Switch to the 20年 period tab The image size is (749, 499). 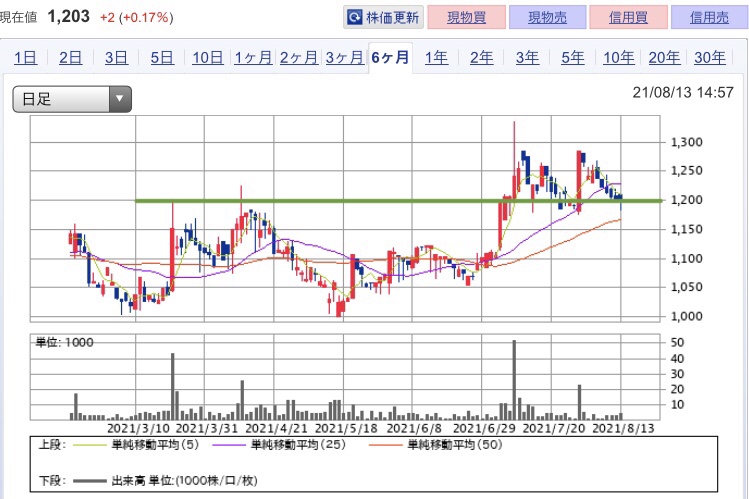coord(664,58)
